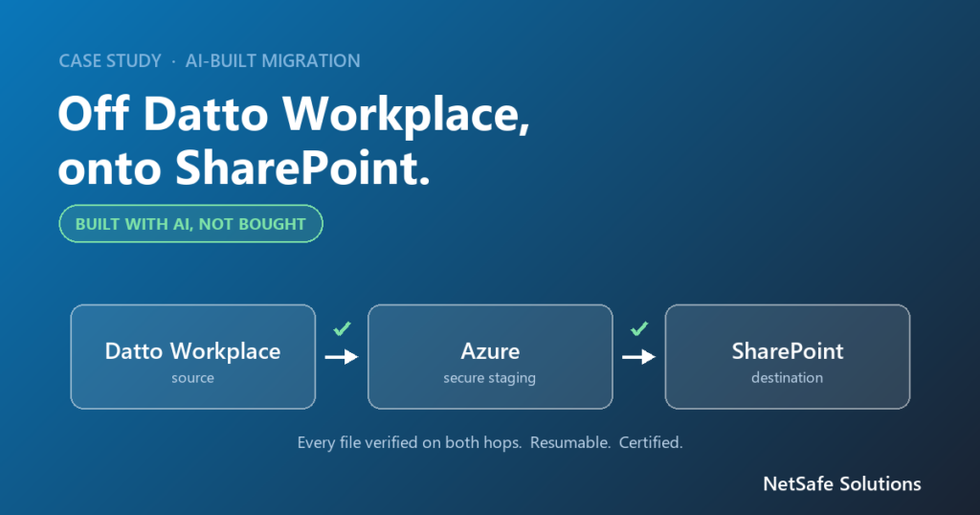This screenshot has height=515, width=980.
Task: Click the arrow from Datto Workplace to Azure
Action: pos(342,357)
